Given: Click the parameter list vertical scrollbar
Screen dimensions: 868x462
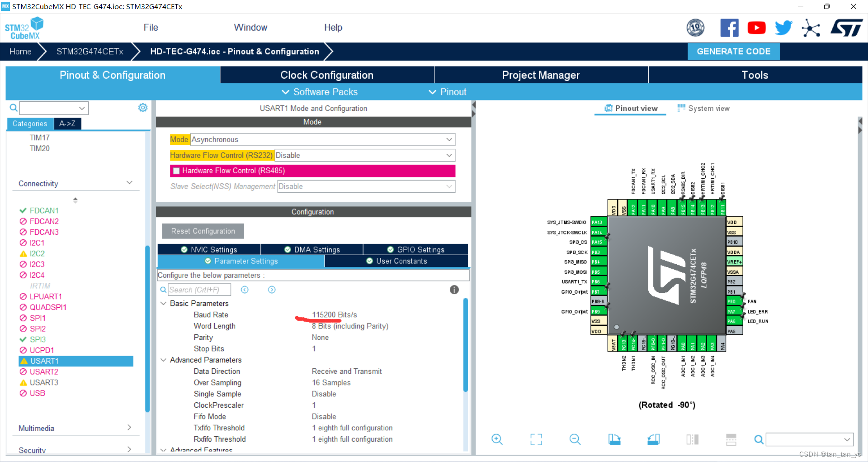Looking at the screenshot, I should tap(466, 345).
